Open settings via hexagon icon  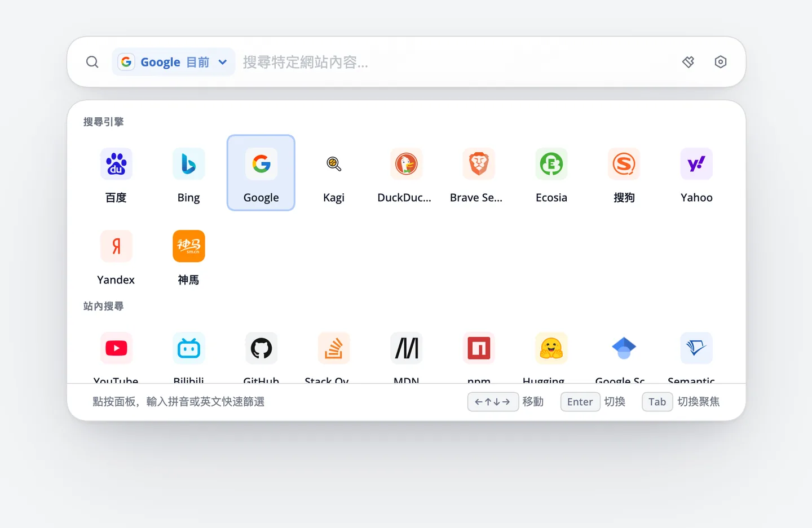coord(721,62)
